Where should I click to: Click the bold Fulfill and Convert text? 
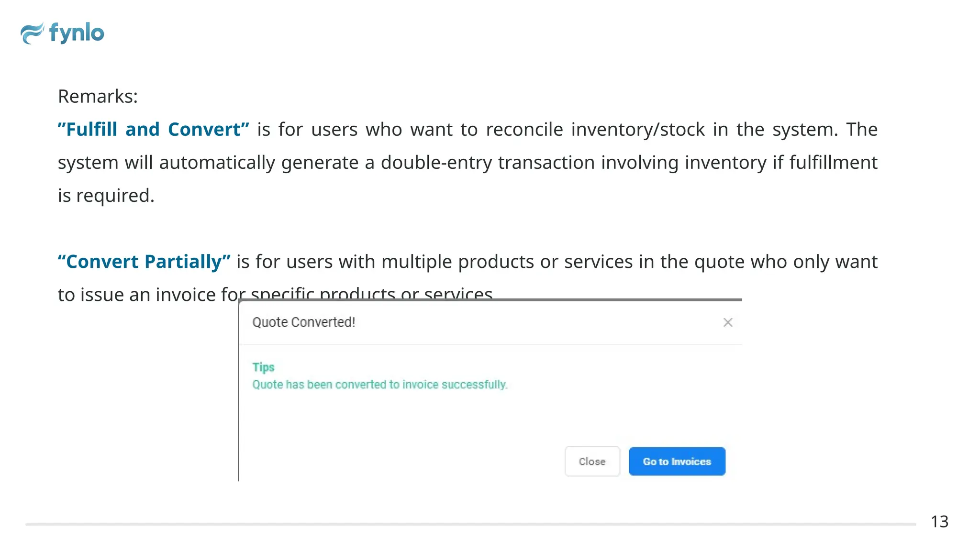153,130
